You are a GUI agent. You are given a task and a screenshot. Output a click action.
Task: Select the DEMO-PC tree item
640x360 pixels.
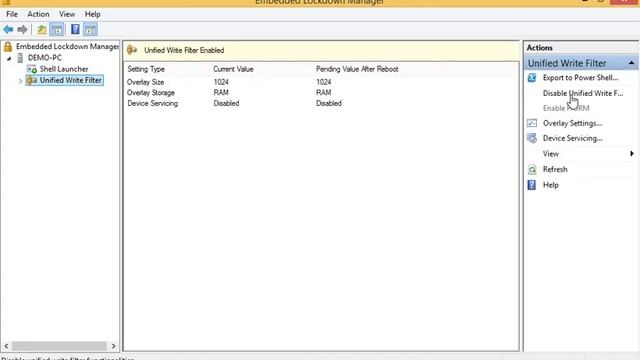pyautogui.click(x=45, y=58)
